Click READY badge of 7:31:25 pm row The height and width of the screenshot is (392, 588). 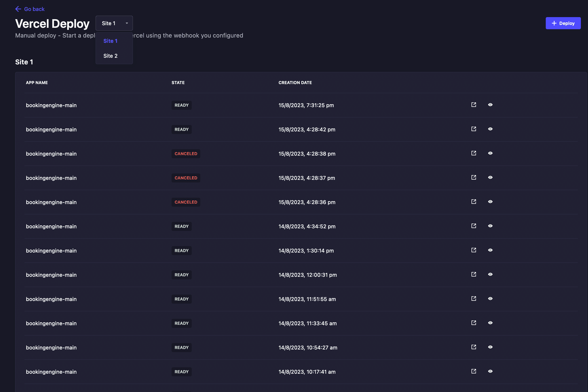click(x=182, y=105)
